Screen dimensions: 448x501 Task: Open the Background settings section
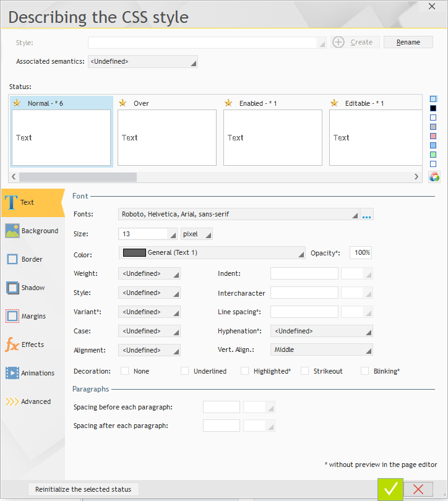pyautogui.click(x=32, y=231)
